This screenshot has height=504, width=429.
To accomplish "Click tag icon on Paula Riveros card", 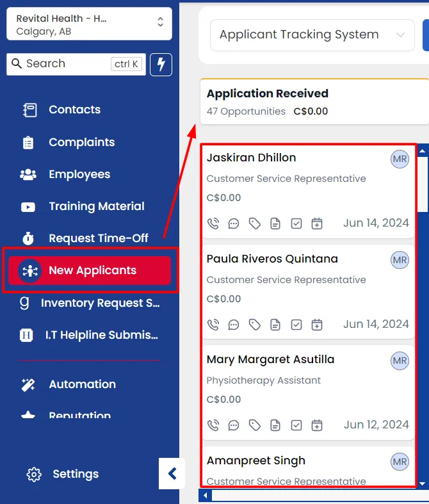I will click(254, 325).
